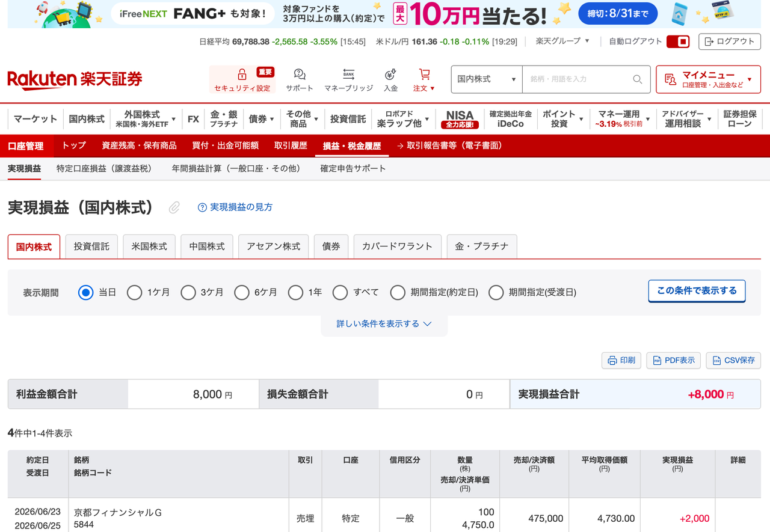The image size is (770, 532).
Task: Open the 注文 cart icon
Action: click(x=424, y=74)
